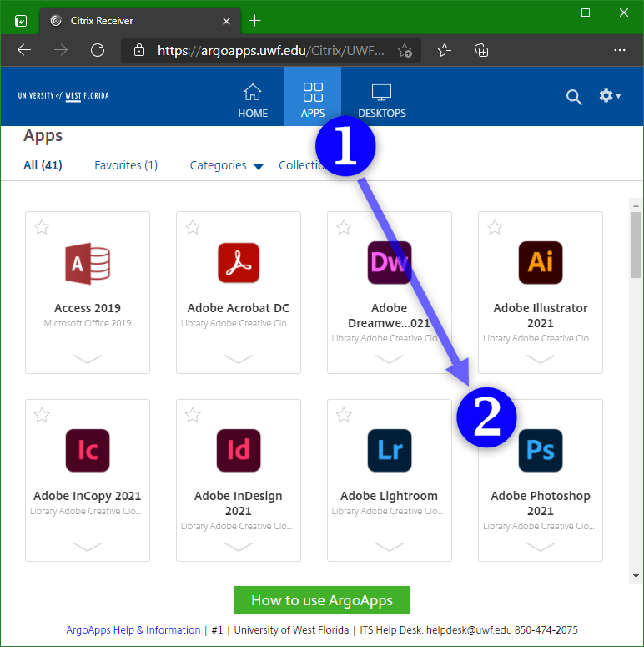
Task: Favorite Adobe InDesign 2021 with its star
Action: pos(193,415)
